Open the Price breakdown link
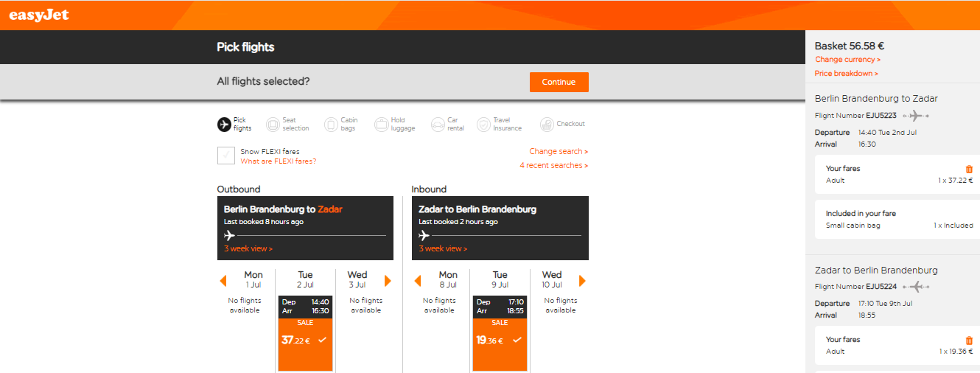The image size is (980, 373). 847,74
